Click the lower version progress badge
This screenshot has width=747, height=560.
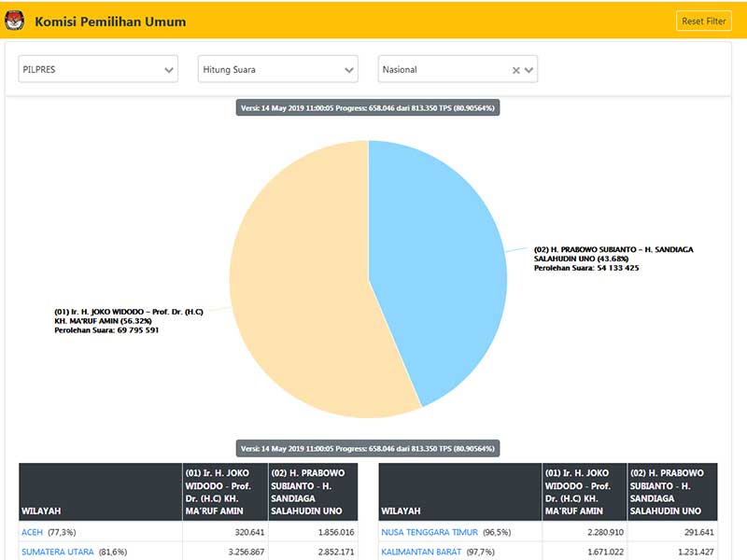point(368,449)
